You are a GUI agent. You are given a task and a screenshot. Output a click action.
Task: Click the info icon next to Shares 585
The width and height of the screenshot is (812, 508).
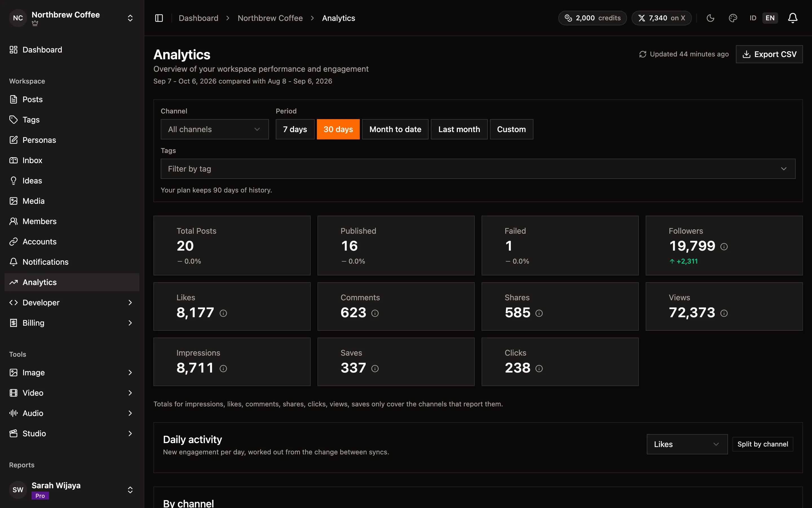(x=539, y=313)
